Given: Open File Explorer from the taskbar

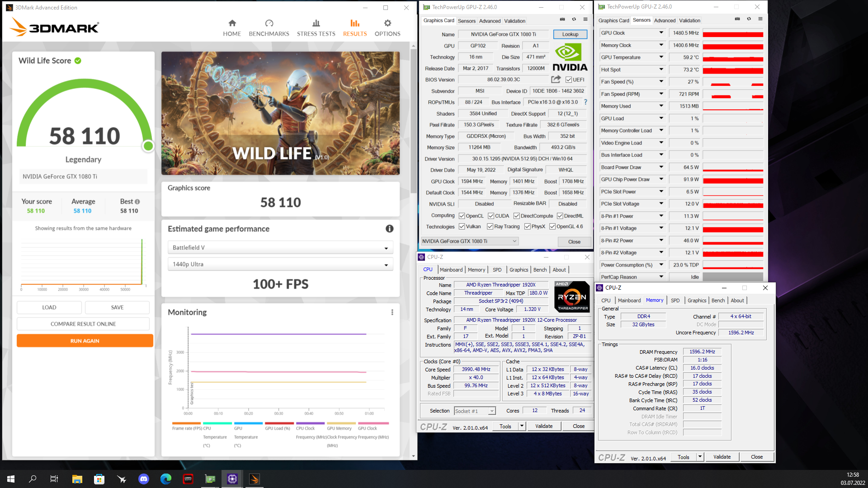Looking at the screenshot, I should point(77,479).
